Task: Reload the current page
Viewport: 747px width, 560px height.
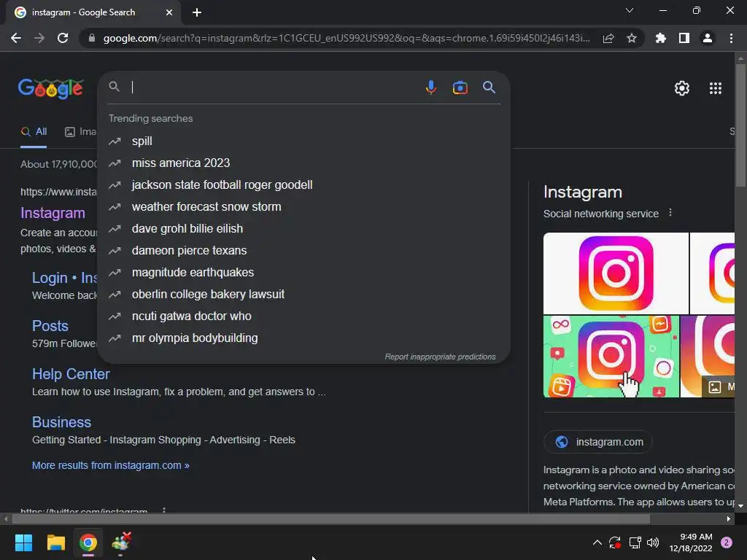Action: pyautogui.click(x=63, y=38)
